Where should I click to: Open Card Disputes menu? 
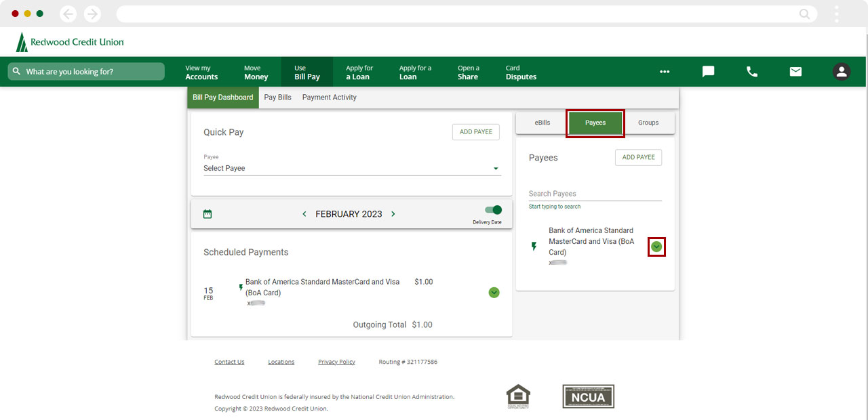[521, 72]
